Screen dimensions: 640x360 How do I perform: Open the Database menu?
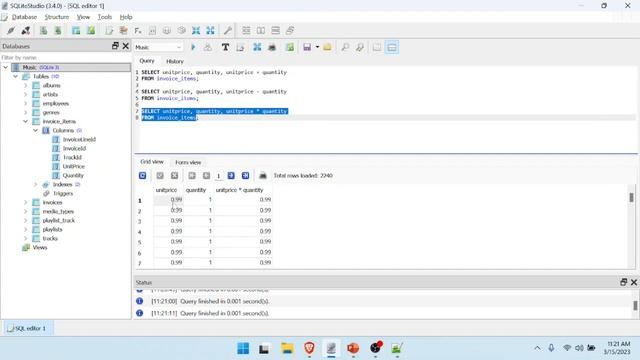coord(24,17)
